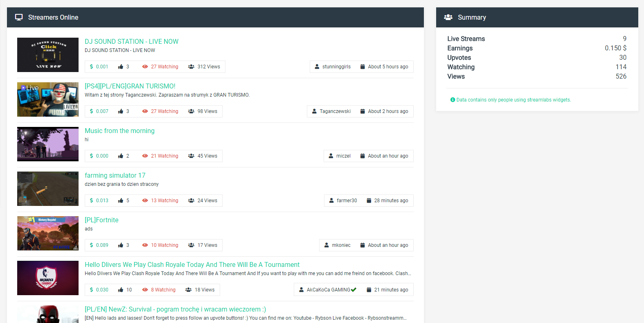Viewport: 644px width, 323px height.
Task: Click the green verified checkmark next to AkCaKoCa GAMING
Action: tap(354, 290)
